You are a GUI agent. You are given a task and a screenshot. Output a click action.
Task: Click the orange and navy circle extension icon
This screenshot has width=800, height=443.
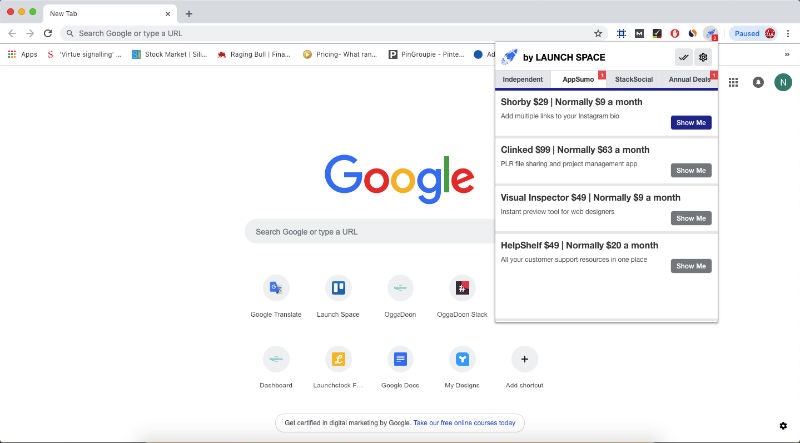(692, 33)
